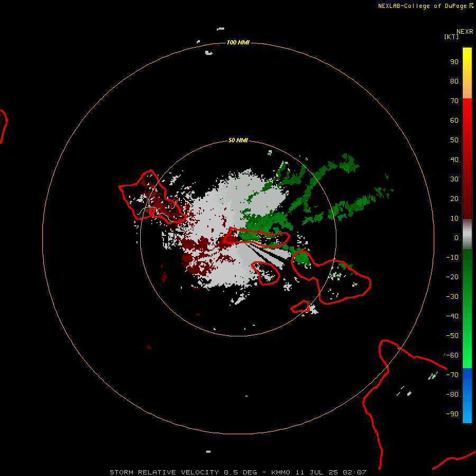
Task: Click the -60 value on the velocity scale
Action: [x=452, y=355]
